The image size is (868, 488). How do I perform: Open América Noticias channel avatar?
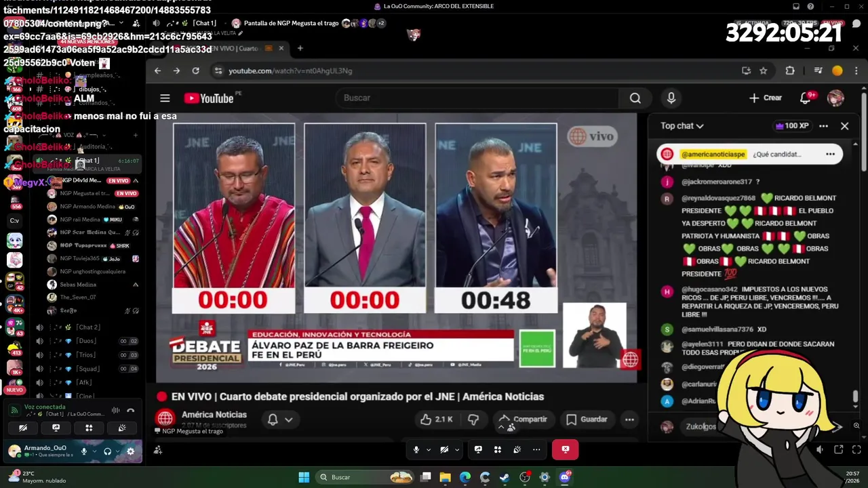165,419
